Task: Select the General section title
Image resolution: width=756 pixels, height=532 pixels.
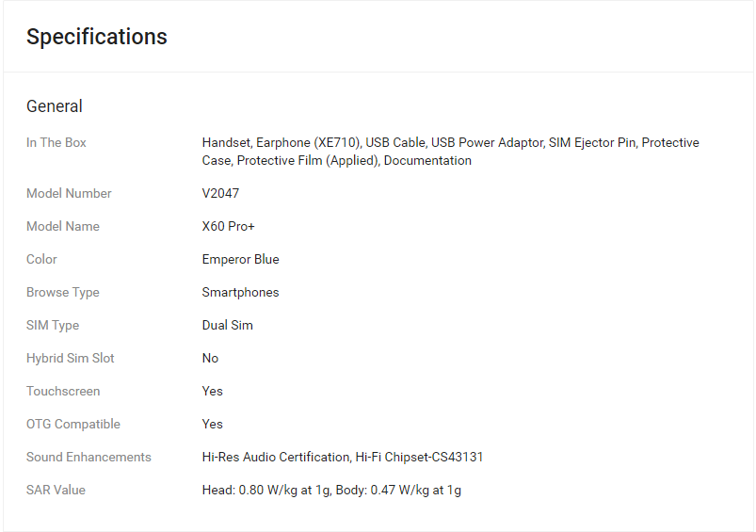Action: (x=55, y=106)
